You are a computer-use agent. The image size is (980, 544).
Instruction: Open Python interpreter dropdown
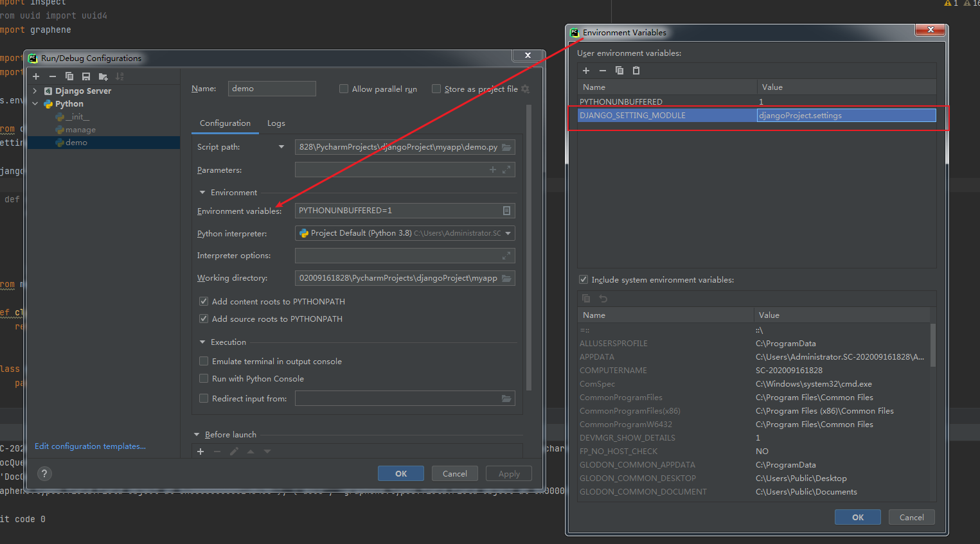(508, 233)
